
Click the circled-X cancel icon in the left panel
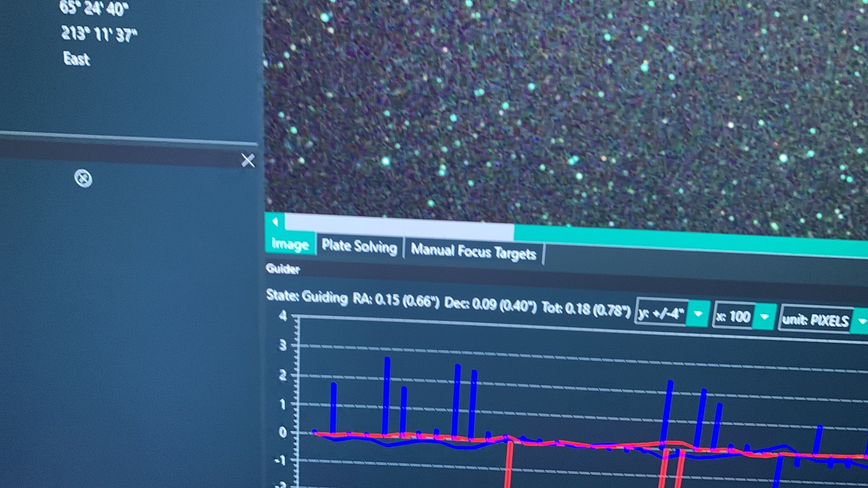pos(83,178)
